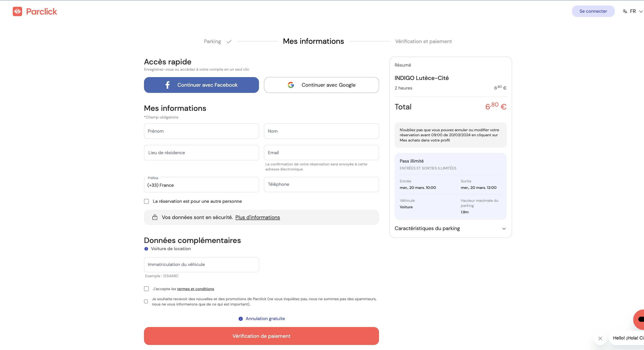The height and width of the screenshot is (350, 644).
Task: Click the padlock data security icon
Action: pyautogui.click(x=155, y=217)
